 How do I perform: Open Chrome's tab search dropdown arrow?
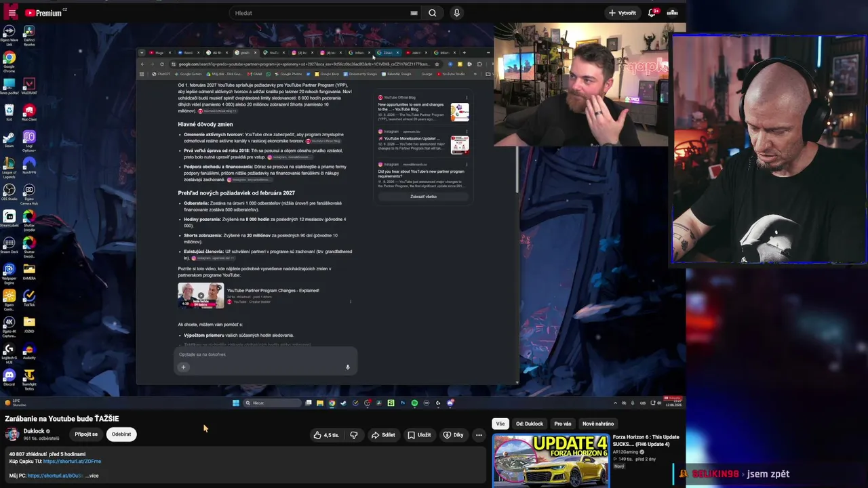coord(141,53)
